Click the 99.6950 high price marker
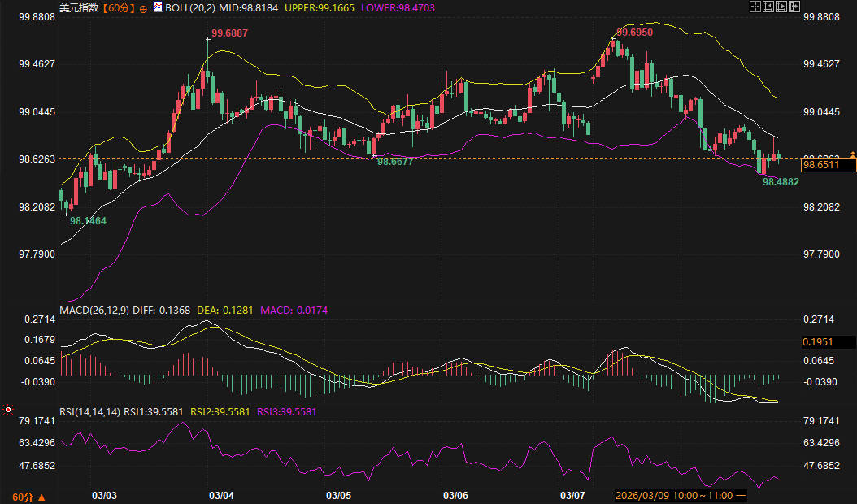857x504 pixels. point(634,32)
